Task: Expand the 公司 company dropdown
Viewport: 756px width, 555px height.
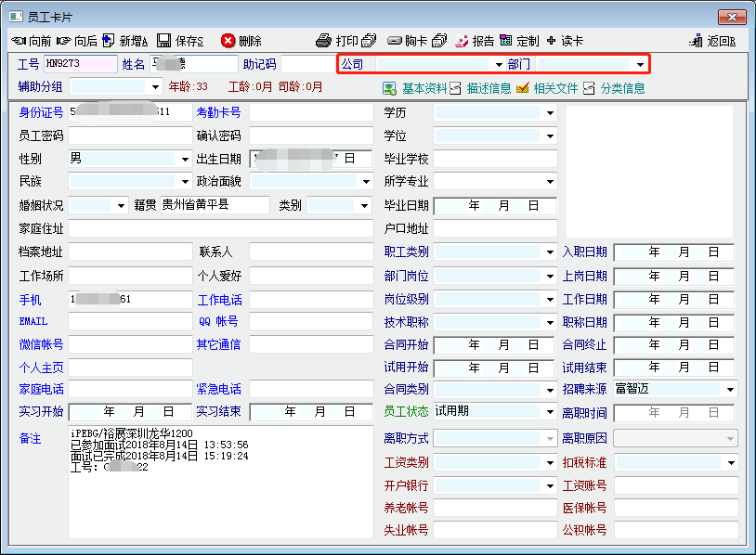Action: click(x=499, y=65)
